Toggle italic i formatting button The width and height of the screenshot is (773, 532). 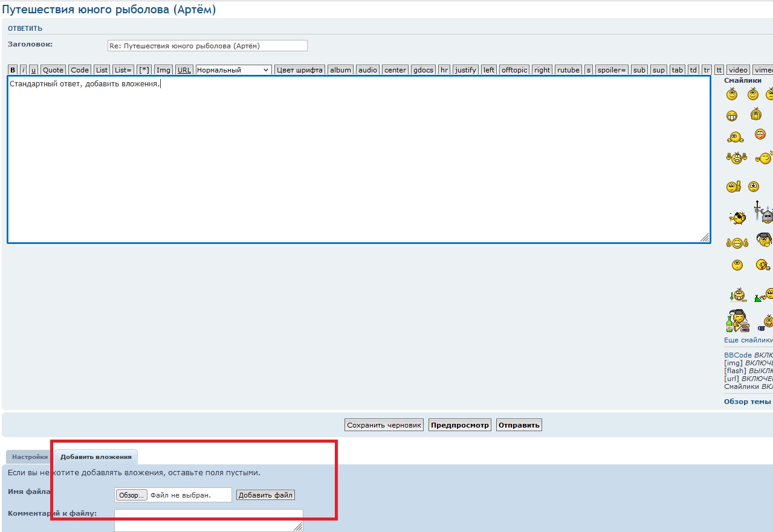(x=23, y=70)
